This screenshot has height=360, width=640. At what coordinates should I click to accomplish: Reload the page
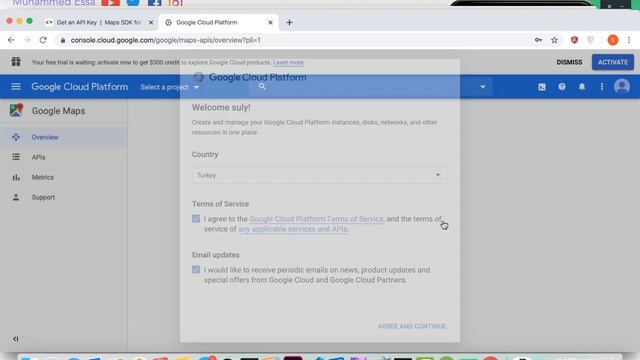tap(43, 40)
